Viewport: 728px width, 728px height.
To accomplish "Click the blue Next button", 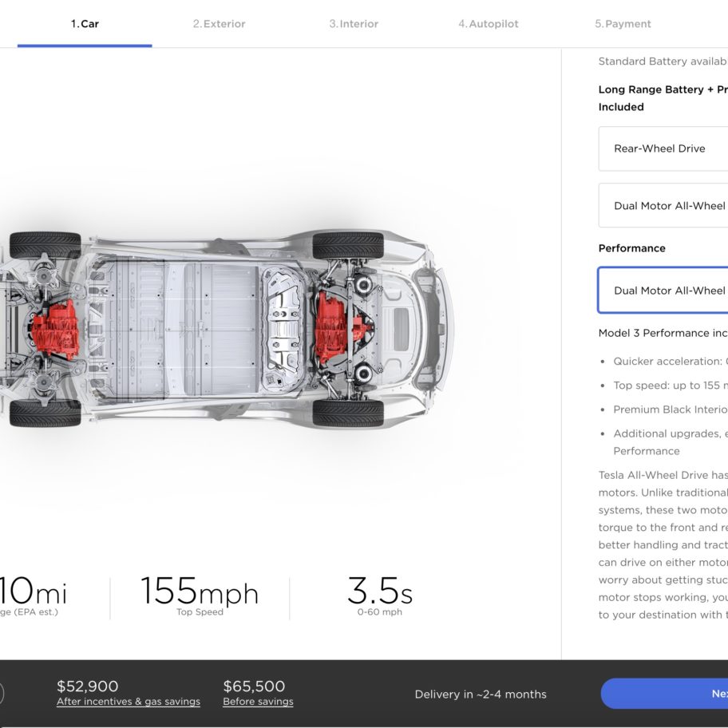I will [664, 694].
